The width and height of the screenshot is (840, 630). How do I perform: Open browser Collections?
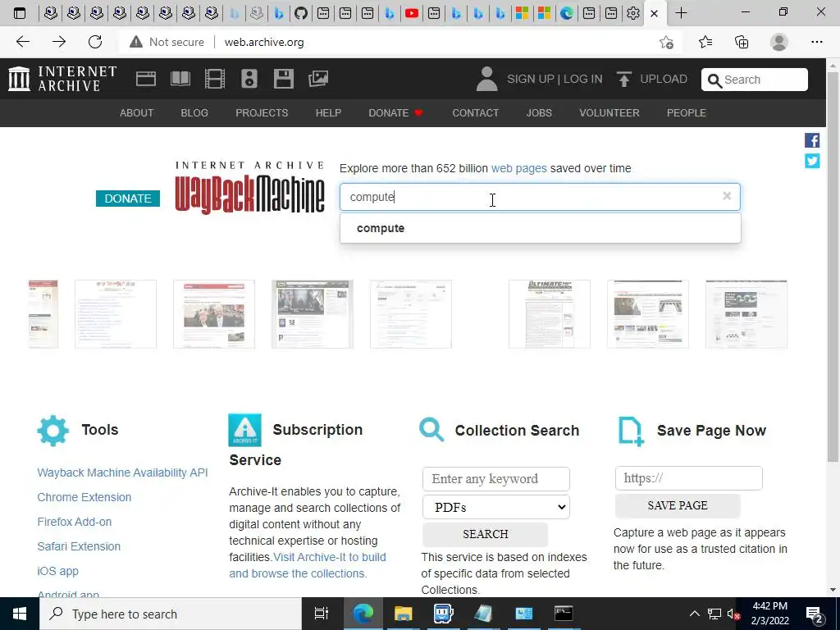click(x=742, y=42)
